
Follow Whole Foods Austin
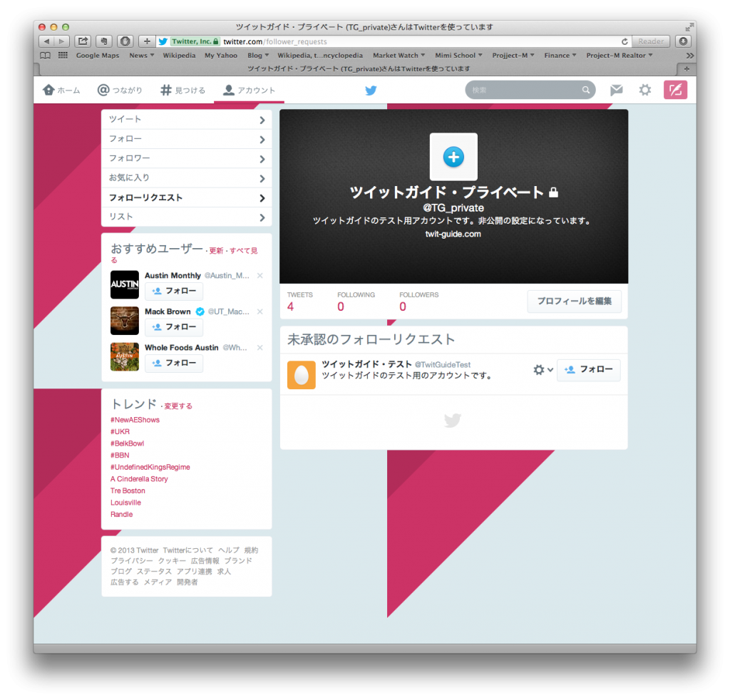tap(174, 363)
